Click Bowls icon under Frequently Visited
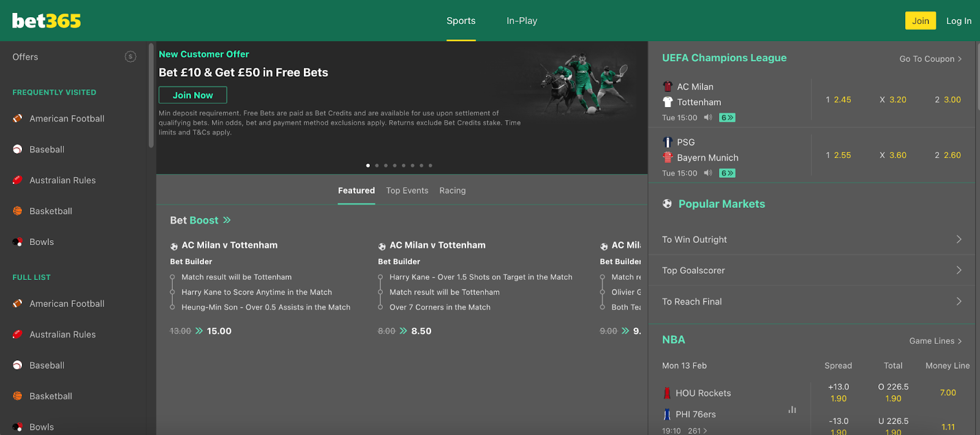Screen dimensions: 980x435 tap(18, 242)
